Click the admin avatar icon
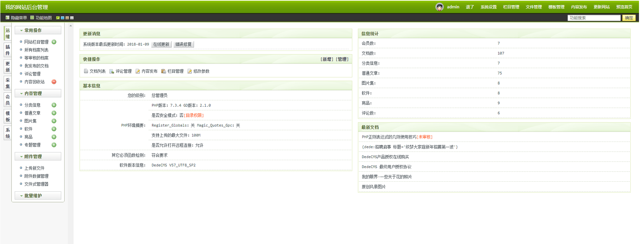 (439, 7)
